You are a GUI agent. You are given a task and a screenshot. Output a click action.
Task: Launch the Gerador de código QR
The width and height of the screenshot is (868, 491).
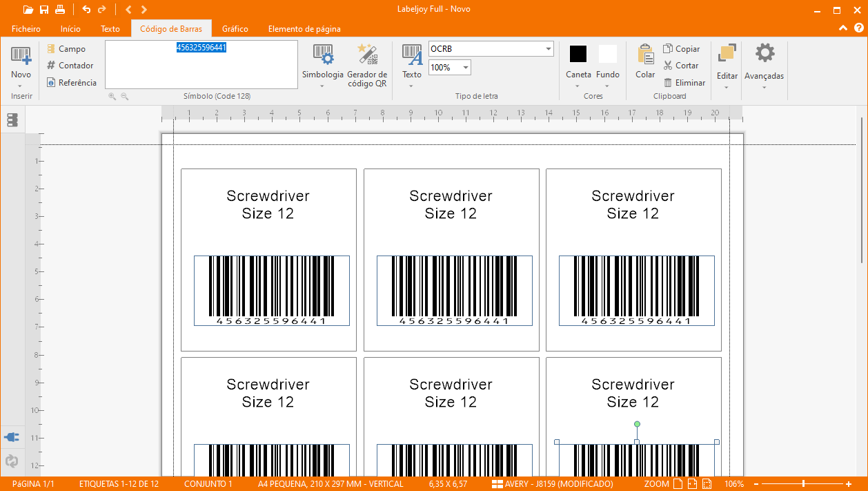367,65
